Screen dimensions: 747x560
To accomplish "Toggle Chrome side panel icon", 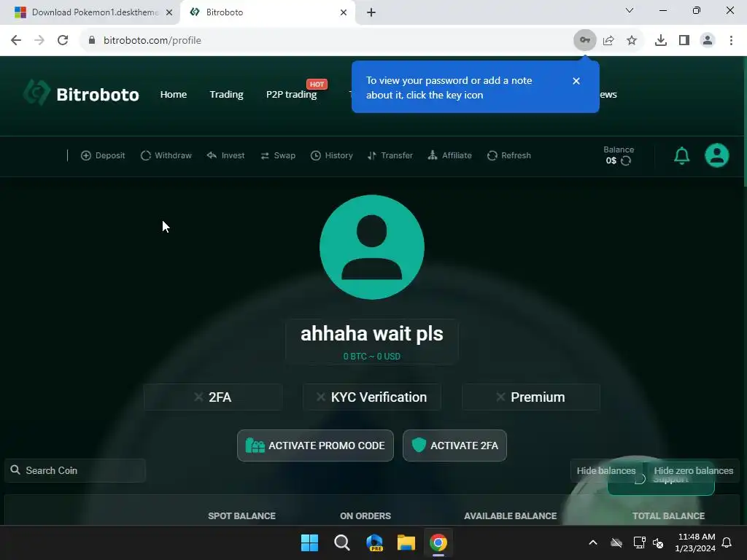I will 684,41.
